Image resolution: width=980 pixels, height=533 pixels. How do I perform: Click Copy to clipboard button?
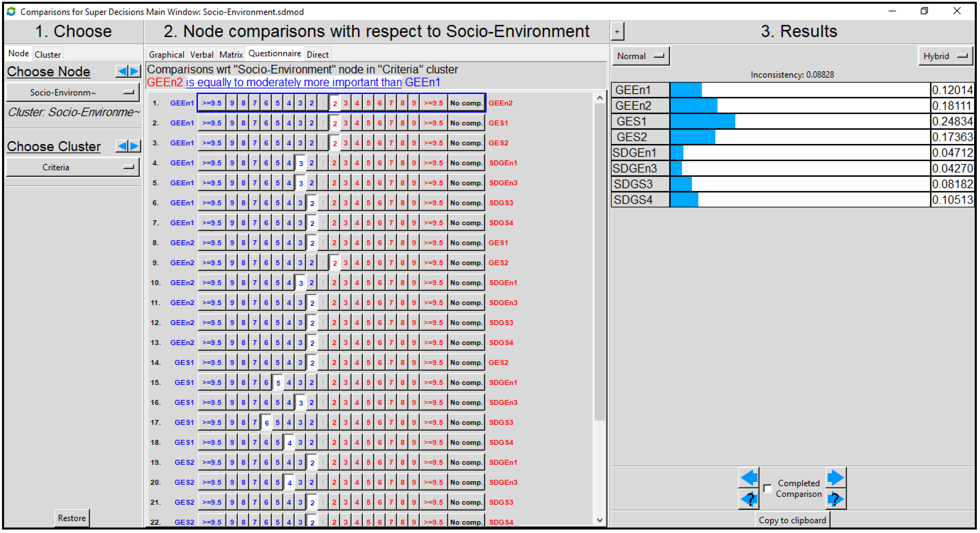[792, 521]
